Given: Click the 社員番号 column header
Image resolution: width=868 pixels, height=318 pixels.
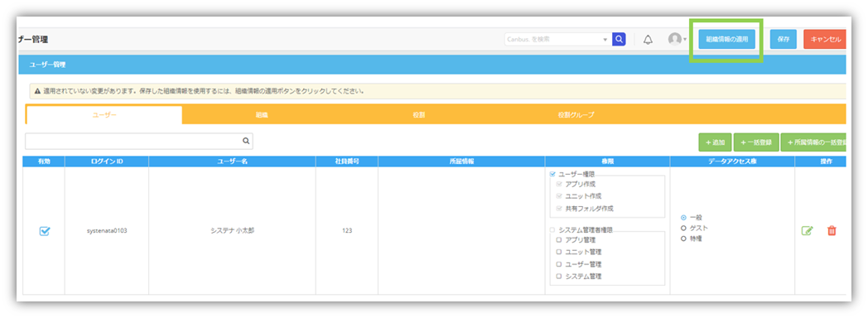Looking at the screenshot, I should click(x=347, y=161).
